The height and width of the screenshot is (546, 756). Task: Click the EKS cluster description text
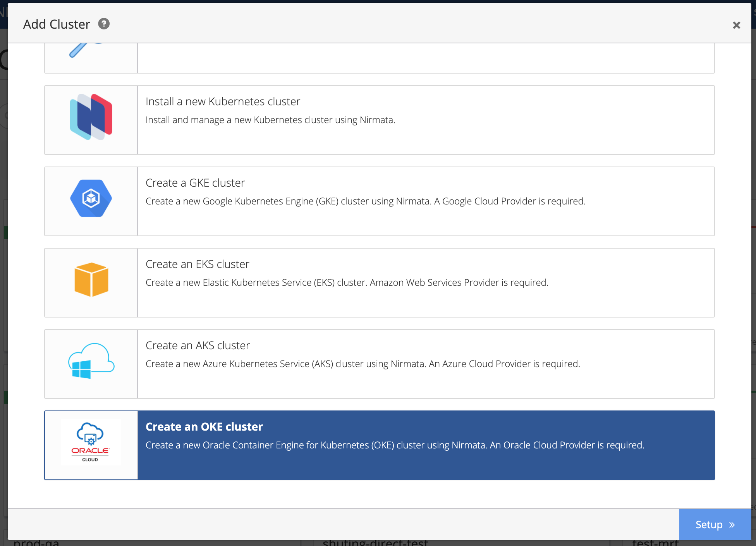point(347,283)
